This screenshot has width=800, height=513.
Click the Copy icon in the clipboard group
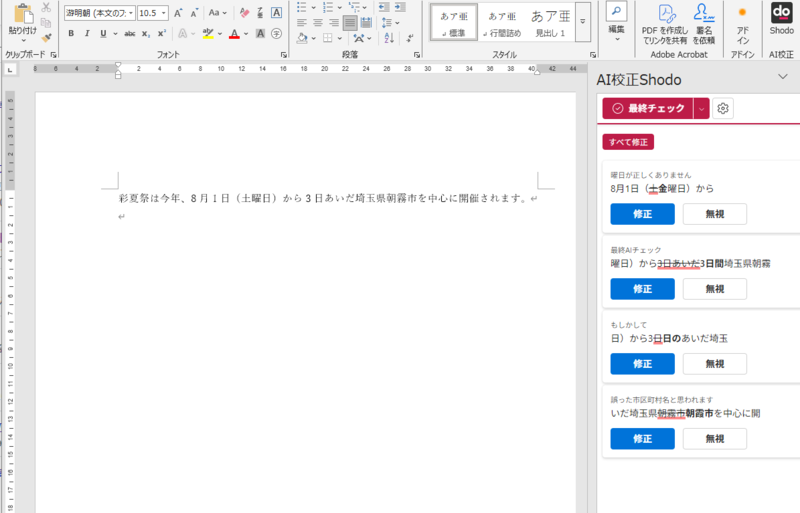(x=46, y=22)
